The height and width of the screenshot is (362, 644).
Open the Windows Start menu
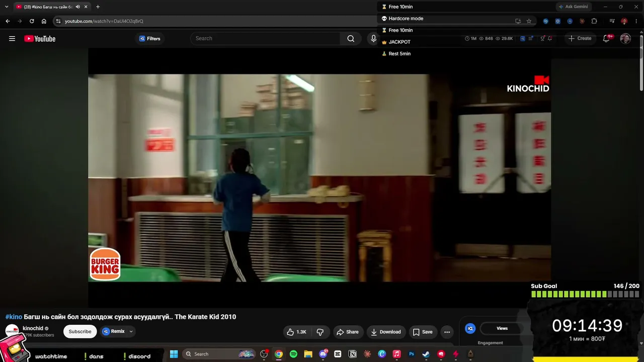174,354
